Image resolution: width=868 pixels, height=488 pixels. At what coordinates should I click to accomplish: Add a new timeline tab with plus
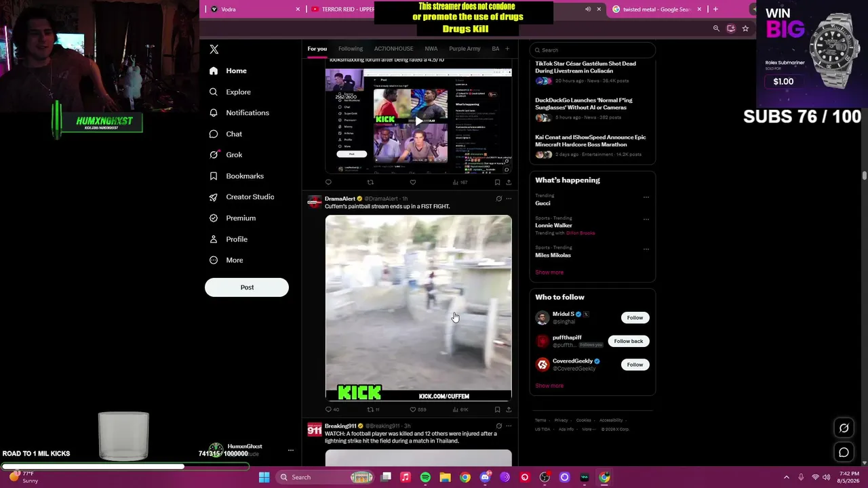[x=507, y=49]
